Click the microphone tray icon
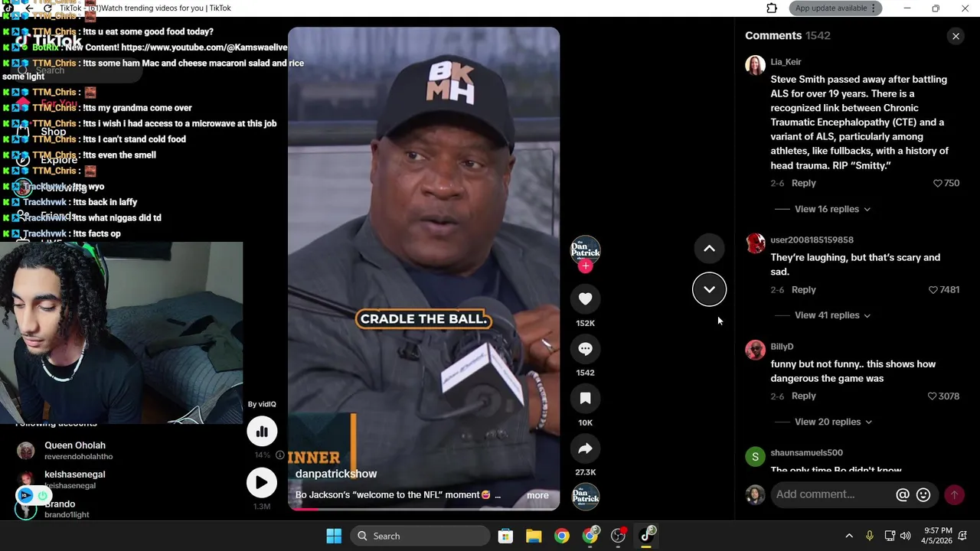Image resolution: width=980 pixels, height=551 pixels. point(869,536)
